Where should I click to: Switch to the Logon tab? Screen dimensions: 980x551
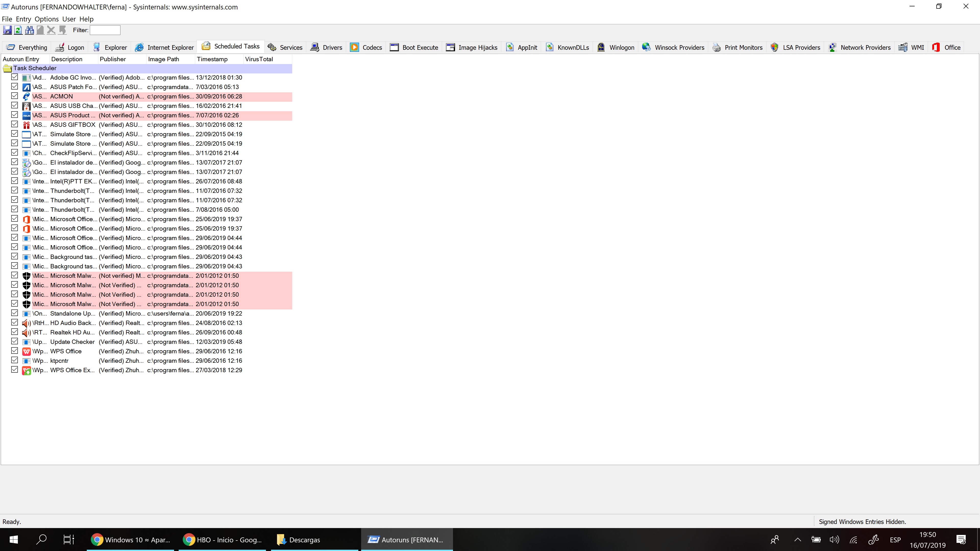tap(70, 47)
